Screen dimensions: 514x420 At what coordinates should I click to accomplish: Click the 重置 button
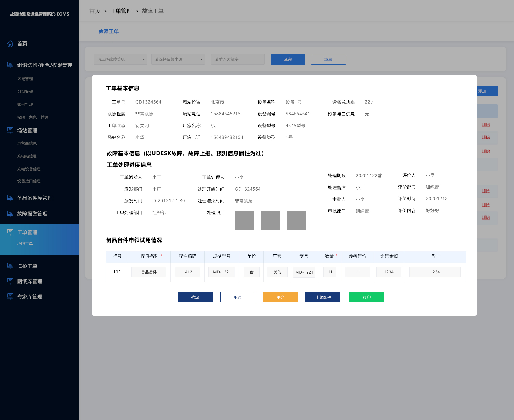[x=328, y=59]
